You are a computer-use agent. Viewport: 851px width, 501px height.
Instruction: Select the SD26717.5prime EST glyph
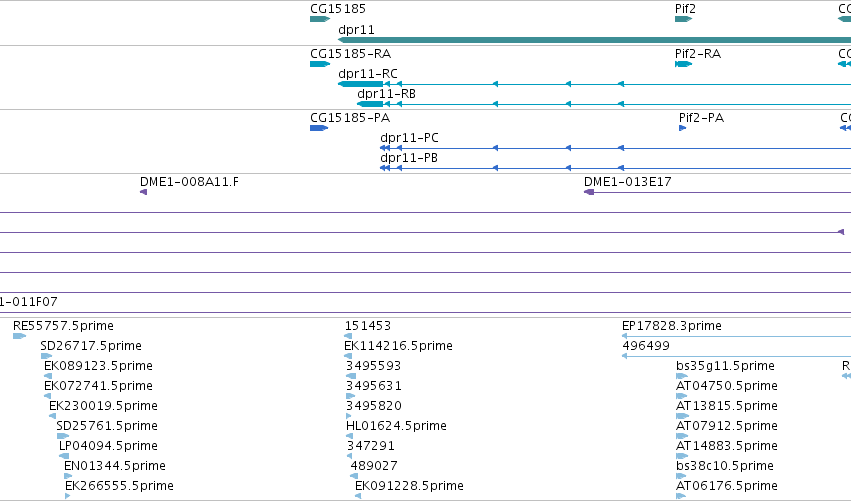pyautogui.click(x=46, y=356)
